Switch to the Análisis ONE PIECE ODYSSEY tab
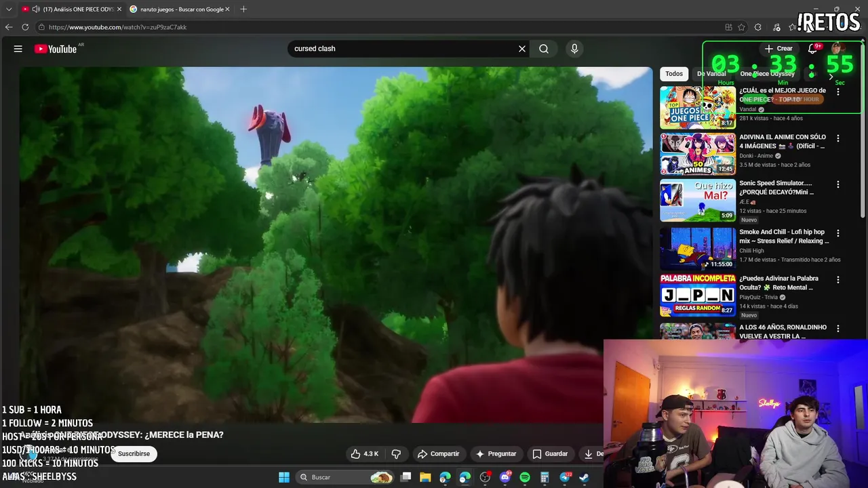Screen dimensions: 868x488 [71, 9]
